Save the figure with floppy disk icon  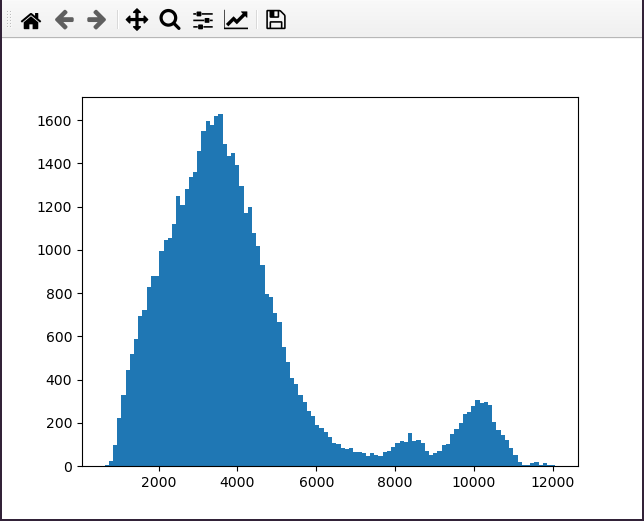[276, 20]
